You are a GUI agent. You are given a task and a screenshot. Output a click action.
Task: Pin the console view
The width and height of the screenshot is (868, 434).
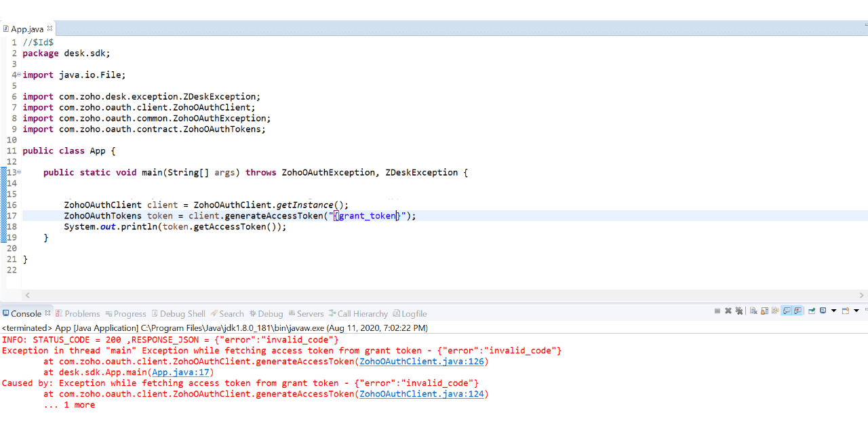(812, 311)
